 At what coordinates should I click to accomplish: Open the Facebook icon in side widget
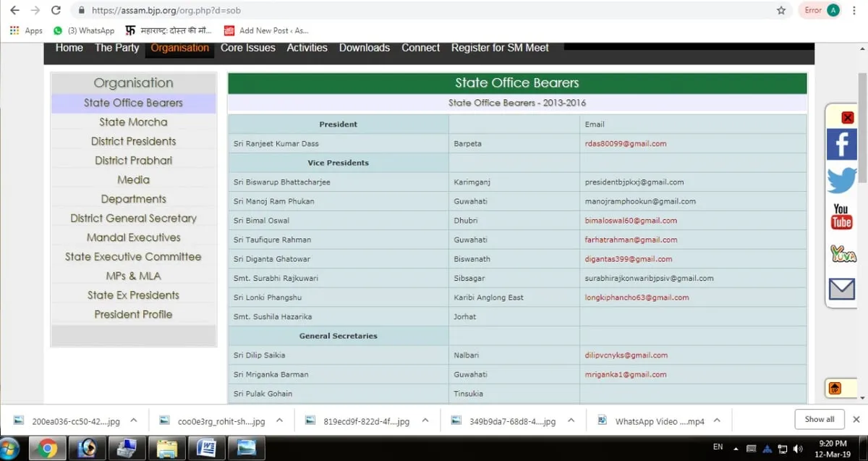pyautogui.click(x=842, y=144)
